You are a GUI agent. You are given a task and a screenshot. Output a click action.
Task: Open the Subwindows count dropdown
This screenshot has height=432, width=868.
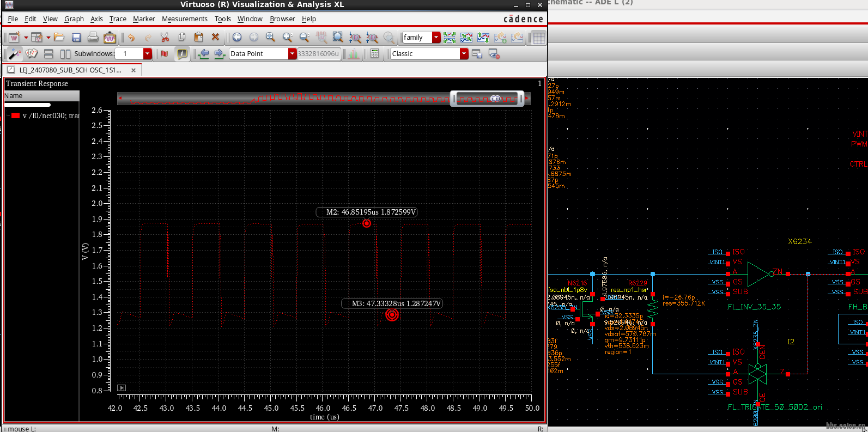click(x=147, y=53)
